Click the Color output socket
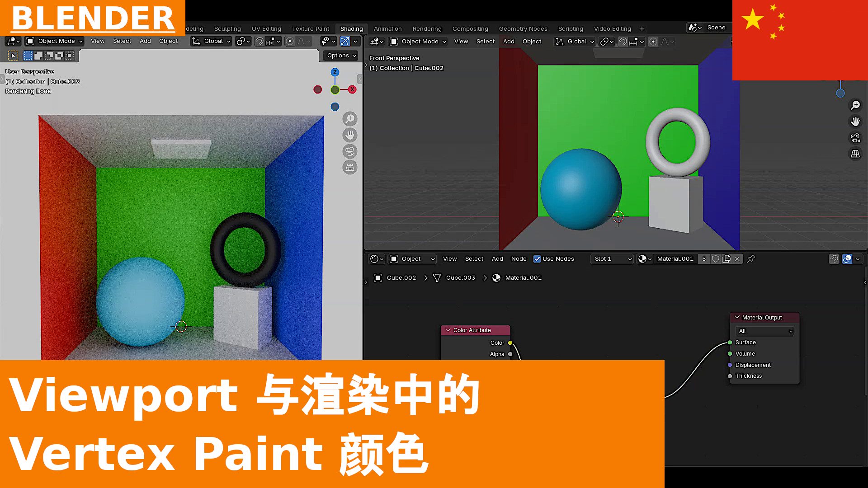The height and width of the screenshot is (488, 868). [510, 343]
